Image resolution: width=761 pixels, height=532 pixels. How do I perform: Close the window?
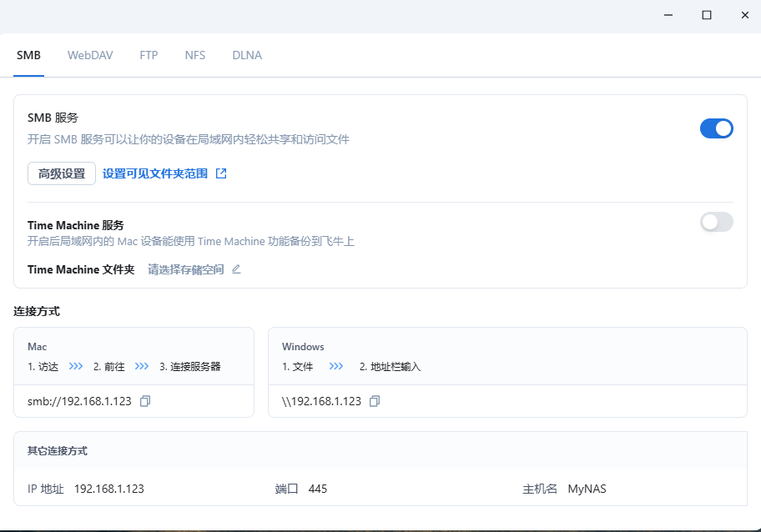pos(745,15)
